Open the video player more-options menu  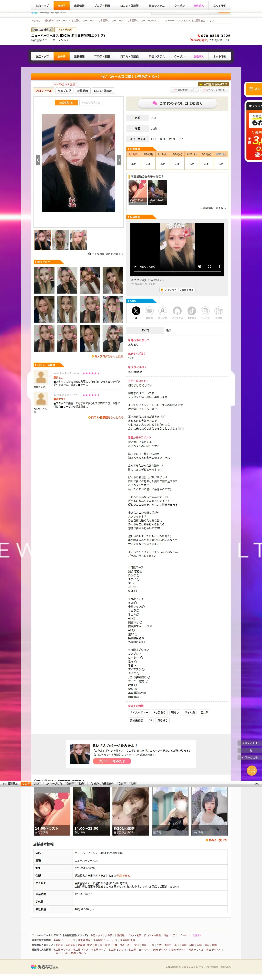[219, 267]
